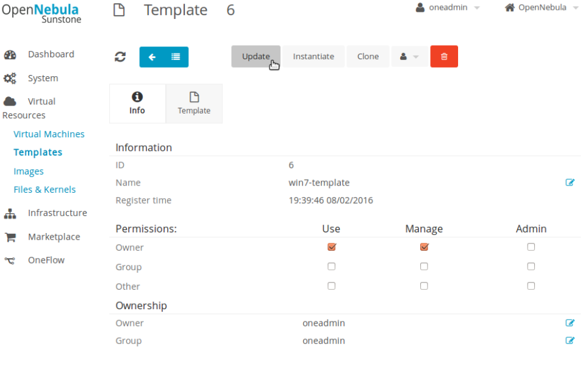
Task: Edit Owner ownership pencil icon
Action: point(570,323)
